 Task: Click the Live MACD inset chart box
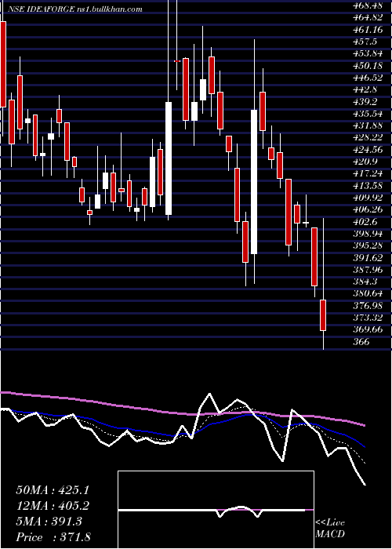pyautogui.click(x=216, y=510)
